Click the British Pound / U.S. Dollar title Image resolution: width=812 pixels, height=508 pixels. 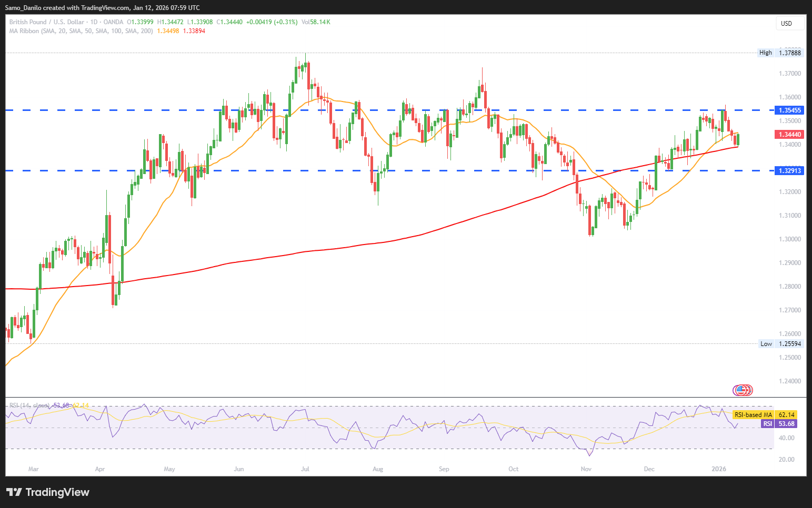[46, 22]
